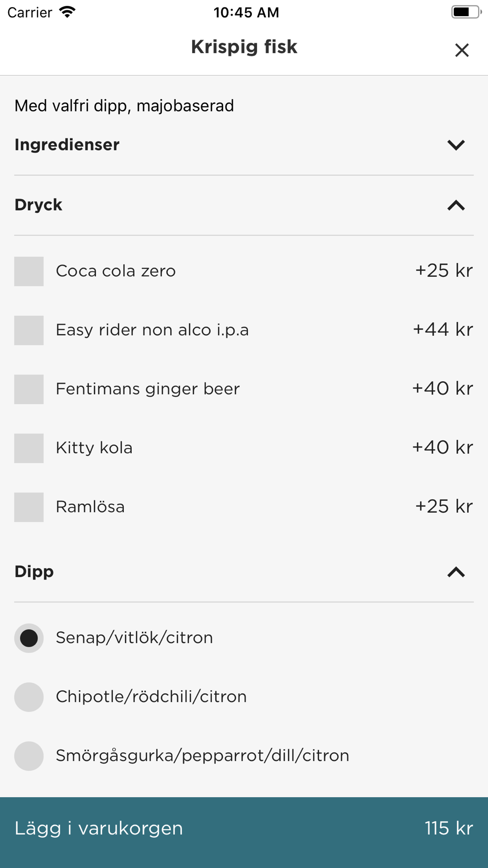Tap Lägg i varukorgen button

[x=99, y=828]
